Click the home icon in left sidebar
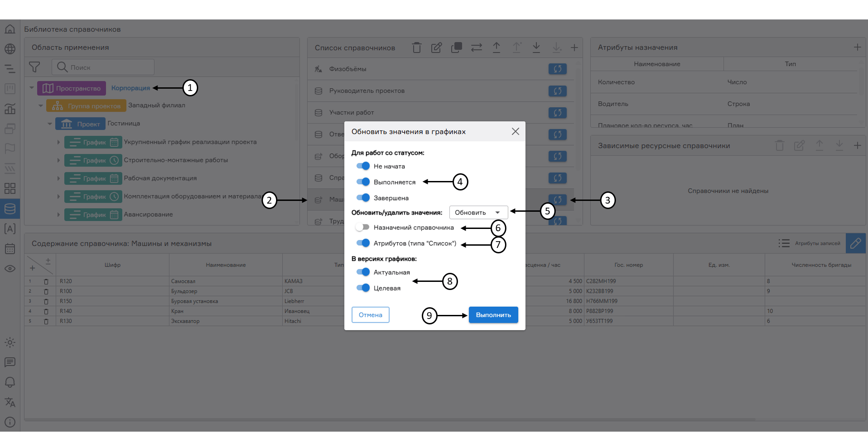Screen dimensions: 868x433 pyautogui.click(x=10, y=29)
